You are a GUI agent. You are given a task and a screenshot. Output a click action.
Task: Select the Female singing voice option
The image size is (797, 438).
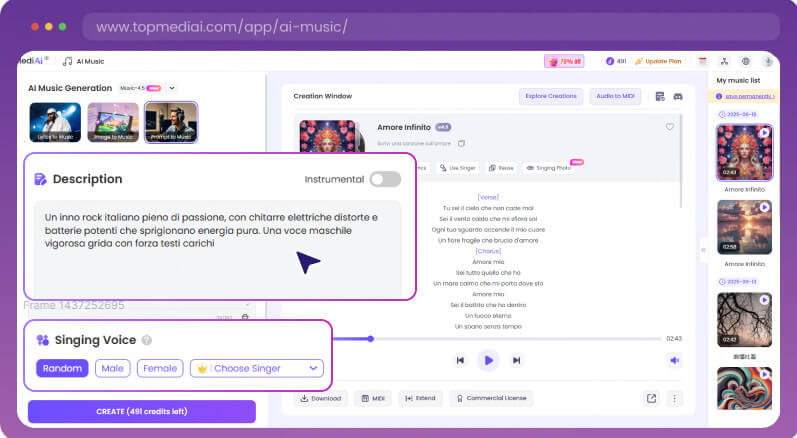coord(160,368)
